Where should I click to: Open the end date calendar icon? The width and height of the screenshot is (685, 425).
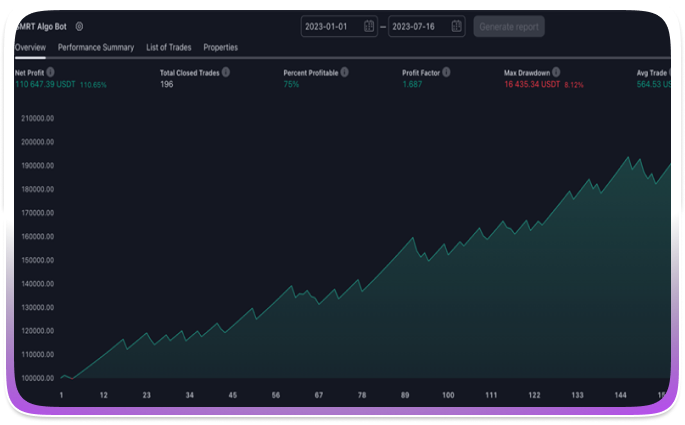(456, 26)
